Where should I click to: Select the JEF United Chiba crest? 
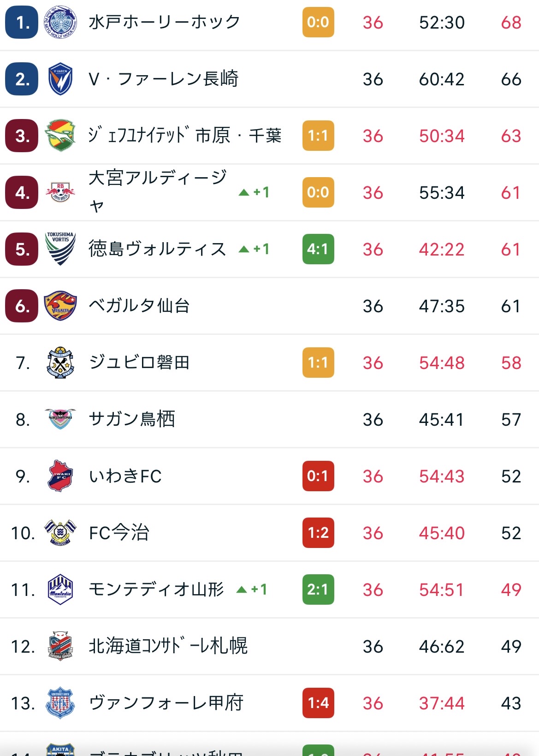(x=60, y=136)
